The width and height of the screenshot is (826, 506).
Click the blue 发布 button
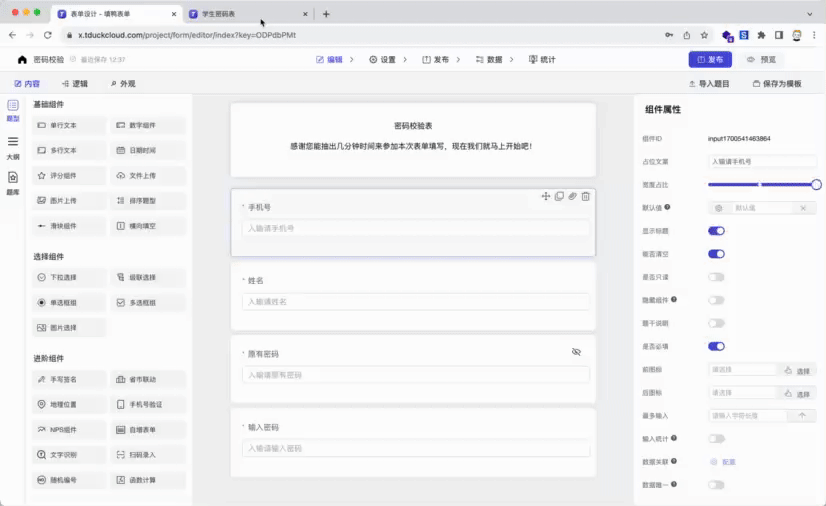(x=710, y=59)
